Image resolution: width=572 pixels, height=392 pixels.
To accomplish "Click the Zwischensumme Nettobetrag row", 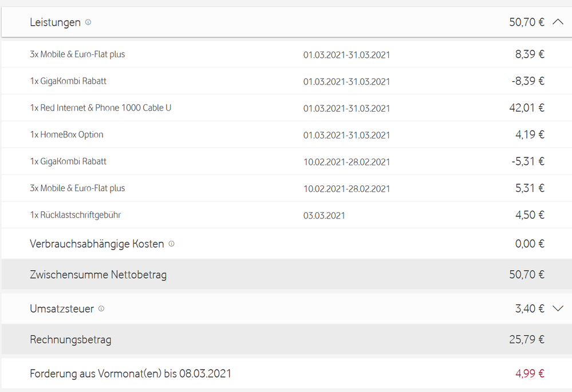I will click(98, 275).
